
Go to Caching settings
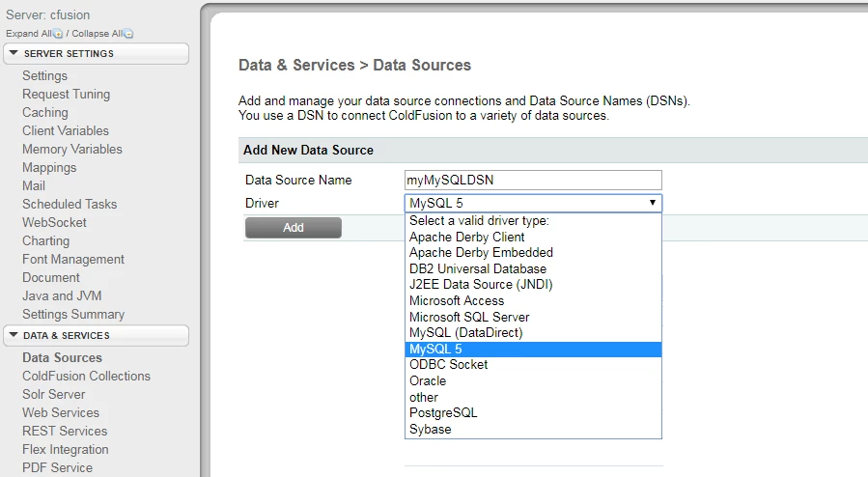tap(44, 112)
